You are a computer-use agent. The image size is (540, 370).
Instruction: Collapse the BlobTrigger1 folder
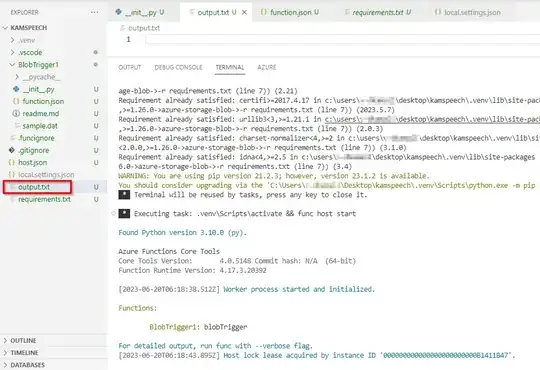click(x=38, y=65)
